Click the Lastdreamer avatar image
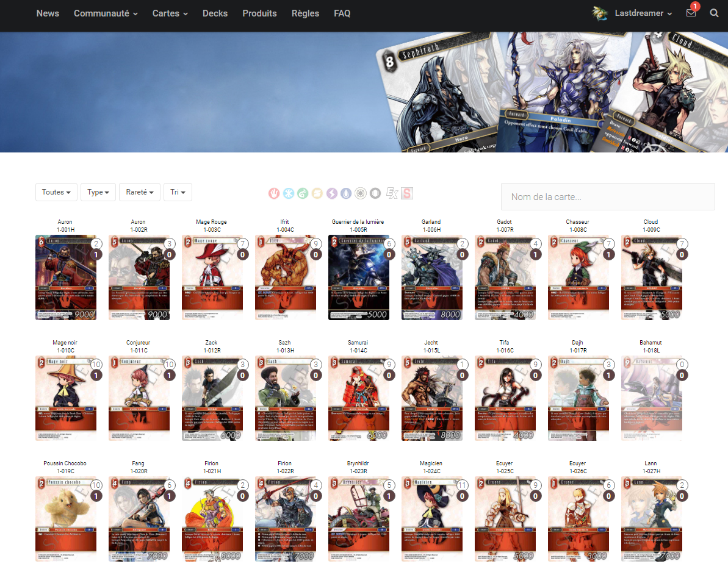Viewport: 728px width, 572px height. pyautogui.click(x=600, y=13)
